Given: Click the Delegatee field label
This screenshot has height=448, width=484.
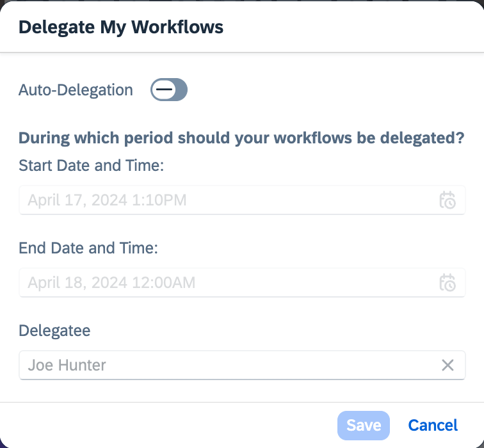Looking at the screenshot, I should pyautogui.click(x=54, y=330).
